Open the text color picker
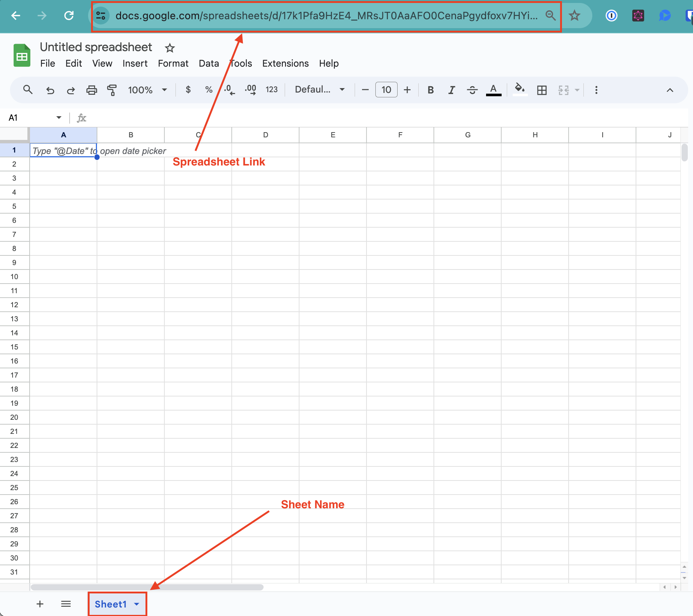This screenshot has height=616, width=693. 493,90
